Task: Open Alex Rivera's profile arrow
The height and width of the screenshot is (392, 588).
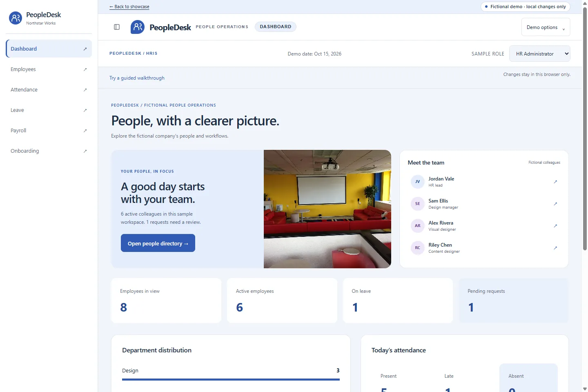Action: point(555,226)
